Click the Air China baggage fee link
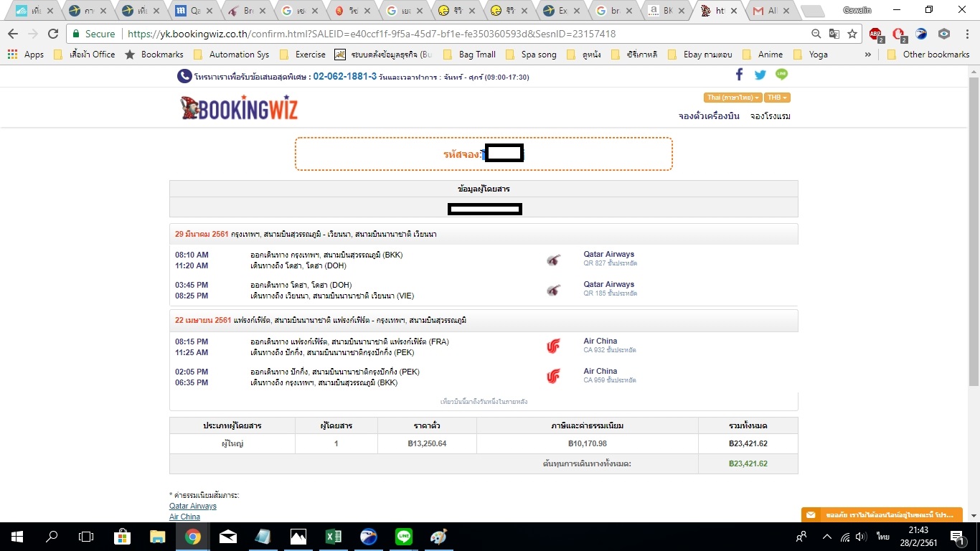Viewport: 980px width, 551px height. 184,517
